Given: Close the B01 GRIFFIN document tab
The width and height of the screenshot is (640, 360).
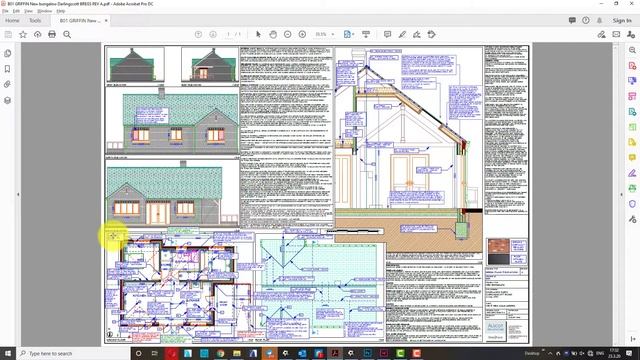Looking at the screenshot, I should [x=106, y=20].
